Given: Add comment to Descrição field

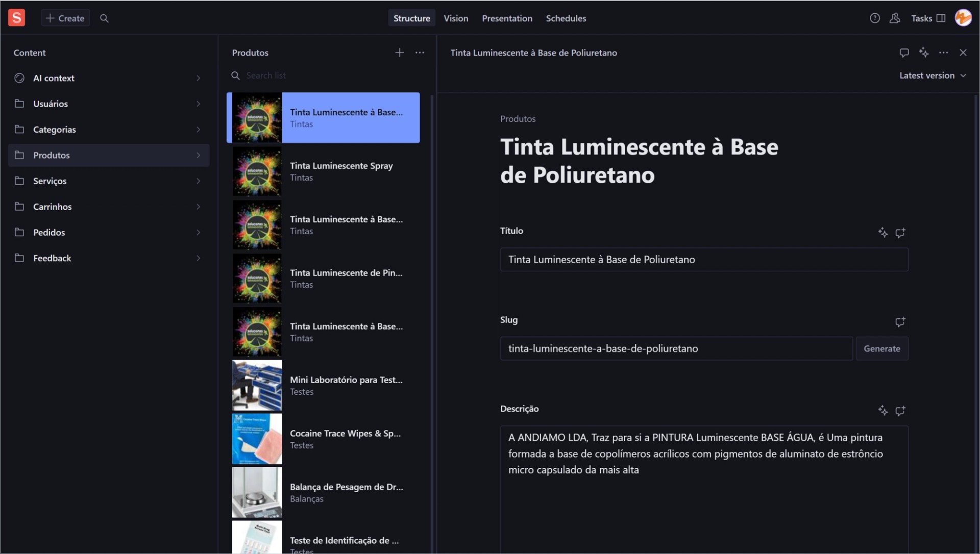Looking at the screenshot, I should click(x=900, y=411).
